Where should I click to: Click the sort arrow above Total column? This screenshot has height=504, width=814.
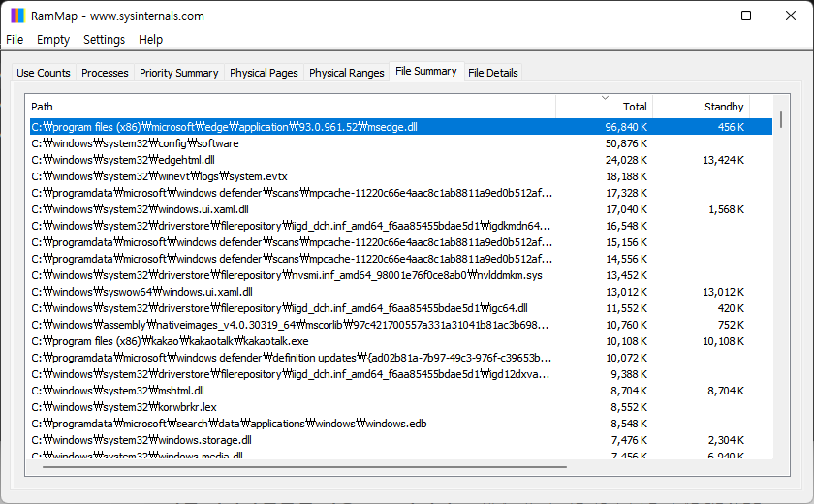tap(605, 98)
